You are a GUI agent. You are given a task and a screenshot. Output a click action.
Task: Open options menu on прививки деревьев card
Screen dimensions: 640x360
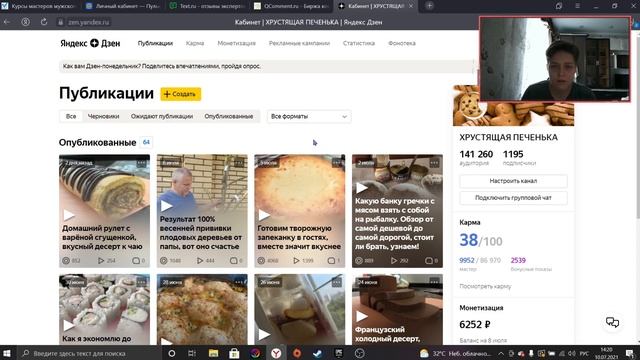pyautogui.click(x=239, y=163)
